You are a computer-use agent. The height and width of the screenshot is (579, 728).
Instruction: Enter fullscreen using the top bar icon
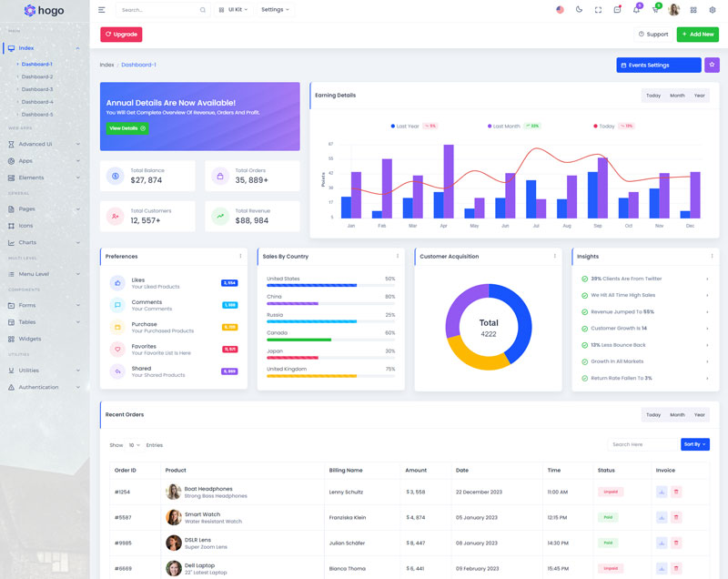point(598,10)
